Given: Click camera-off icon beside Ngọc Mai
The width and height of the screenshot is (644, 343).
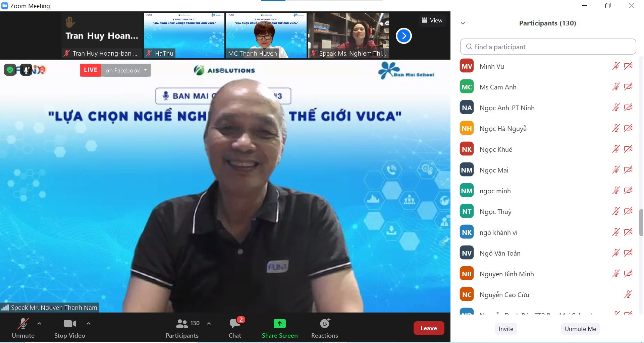Looking at the screenshot, I should [628, 170].
